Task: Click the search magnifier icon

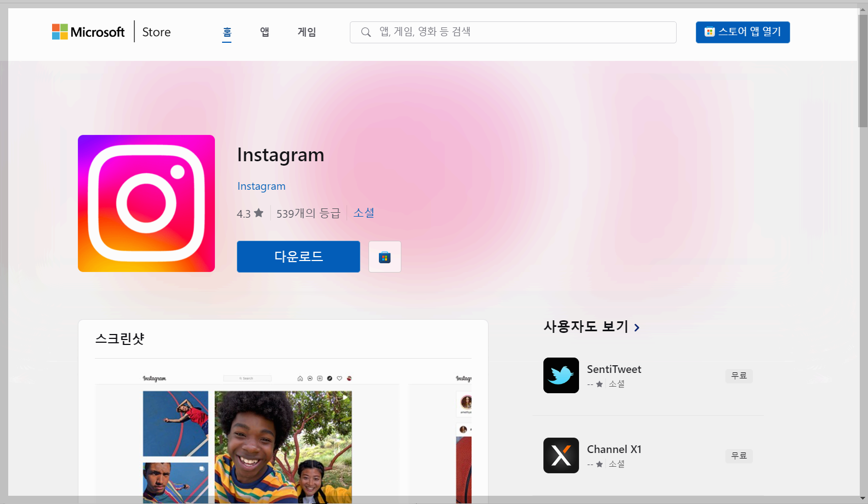Action: click(366, 32)
